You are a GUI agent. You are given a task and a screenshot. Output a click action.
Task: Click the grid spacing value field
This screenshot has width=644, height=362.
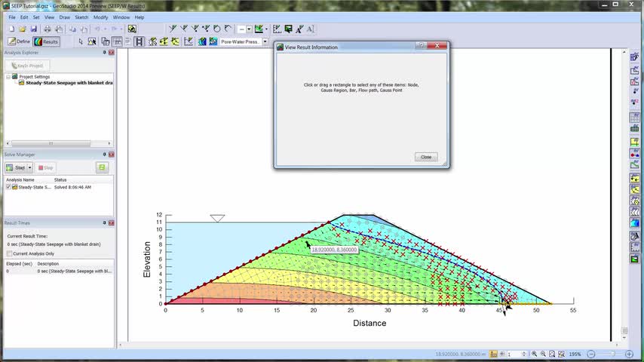pyautogui.click(x=514, y=354)
